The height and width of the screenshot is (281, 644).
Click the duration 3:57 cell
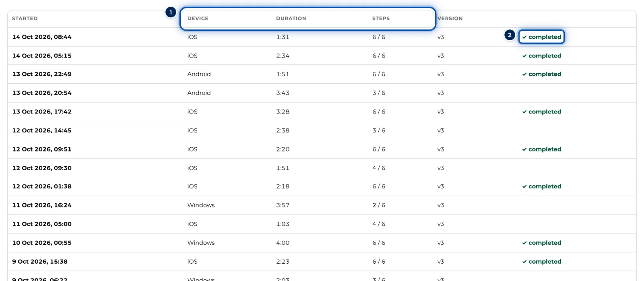pyautogui.click(x=283, y=205)
